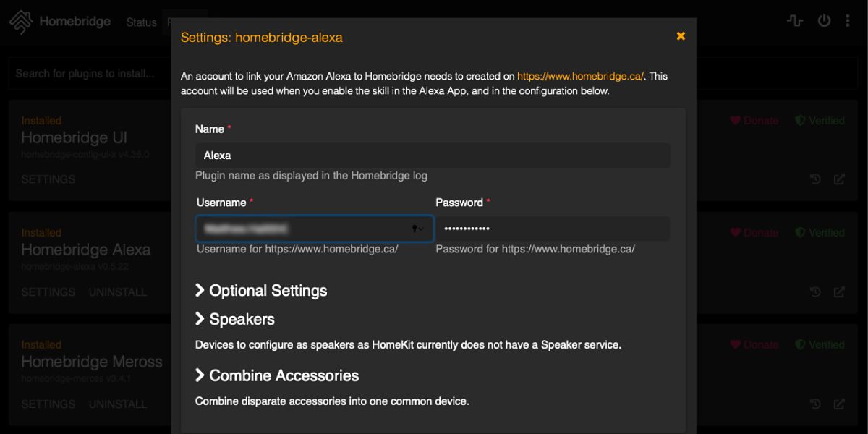Screen dimensions: 868x434
Task: Click the password key icon in Username field
Action: pos(416,229)
